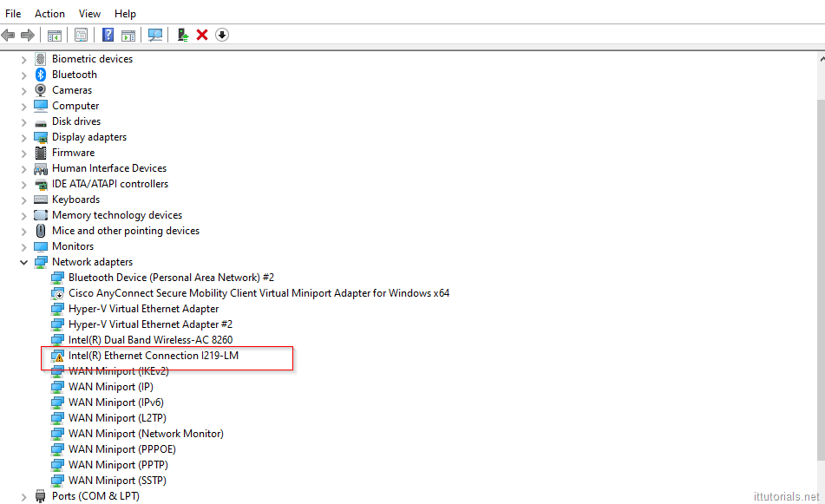Image resolution: width=825 pixels, height=504 pixels.
Task: Select Memory technology devices label
Action: (117, 215)
